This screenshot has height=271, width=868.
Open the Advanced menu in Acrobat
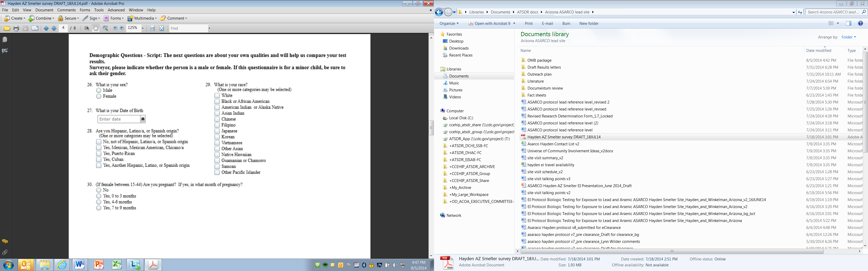[116, 10]
